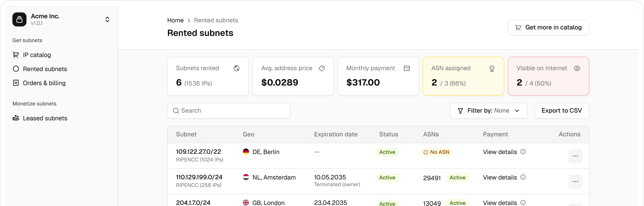The height and width of the screenshot is (206, 644).
Task: Click the ASN assigned webcam-style icon
Action: (x=492, y=68)
